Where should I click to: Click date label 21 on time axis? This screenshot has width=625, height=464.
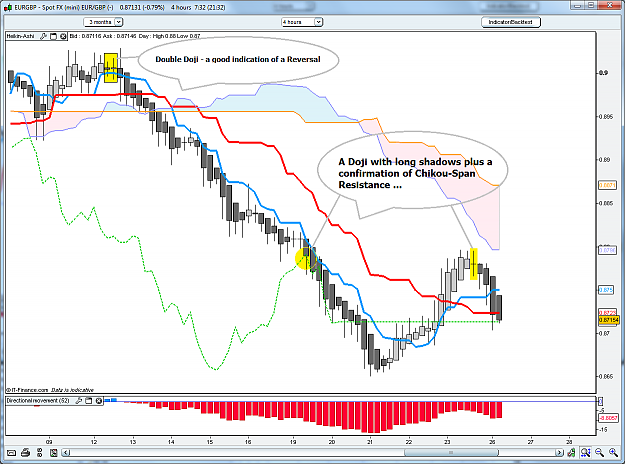point(370,442)
